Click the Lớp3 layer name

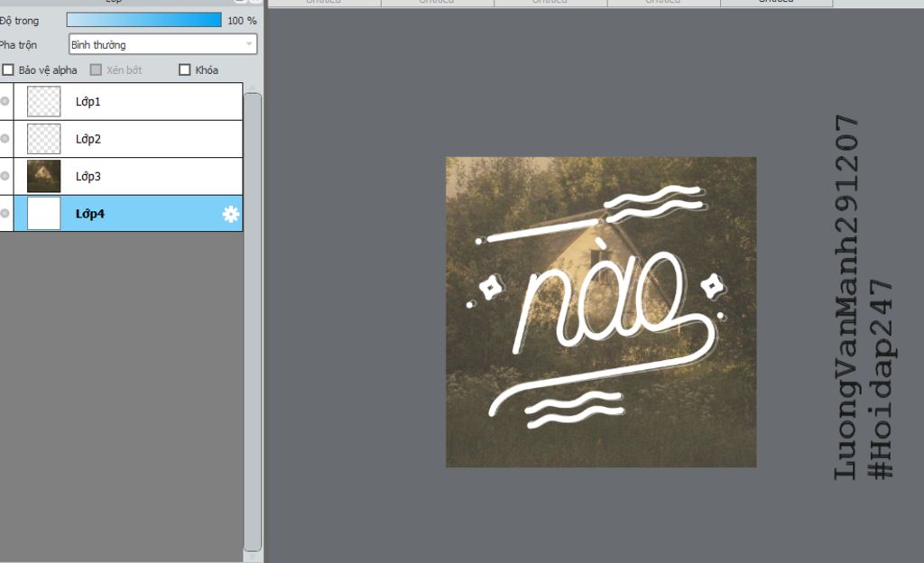(88, 176)
